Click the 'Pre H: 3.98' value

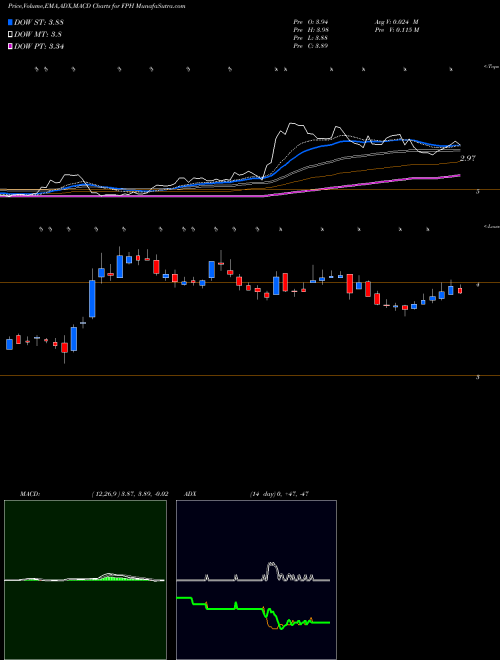coord(311,30)
